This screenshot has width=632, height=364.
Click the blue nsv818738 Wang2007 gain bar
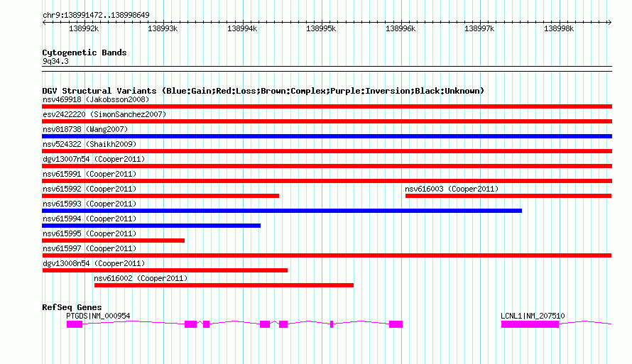[x=327, y=136]
